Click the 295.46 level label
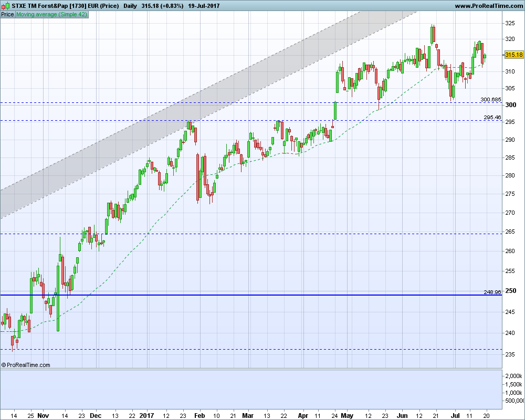This screenshot has height=420, width=525. coord(492,117)
